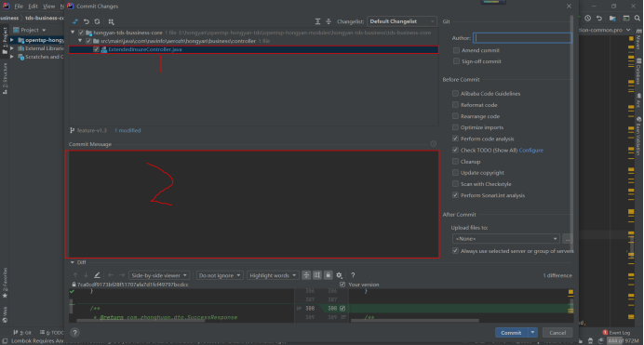644x345 pixels.
Task: Toggle the Your version checkbox in Diff
Action: pyautogui.click(x=342, y=285)
